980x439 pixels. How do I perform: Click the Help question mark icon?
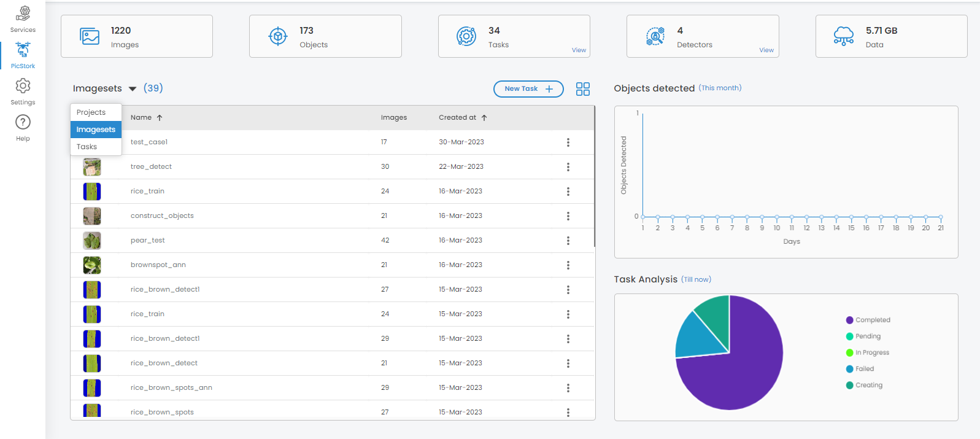click(x=23, y=122)
